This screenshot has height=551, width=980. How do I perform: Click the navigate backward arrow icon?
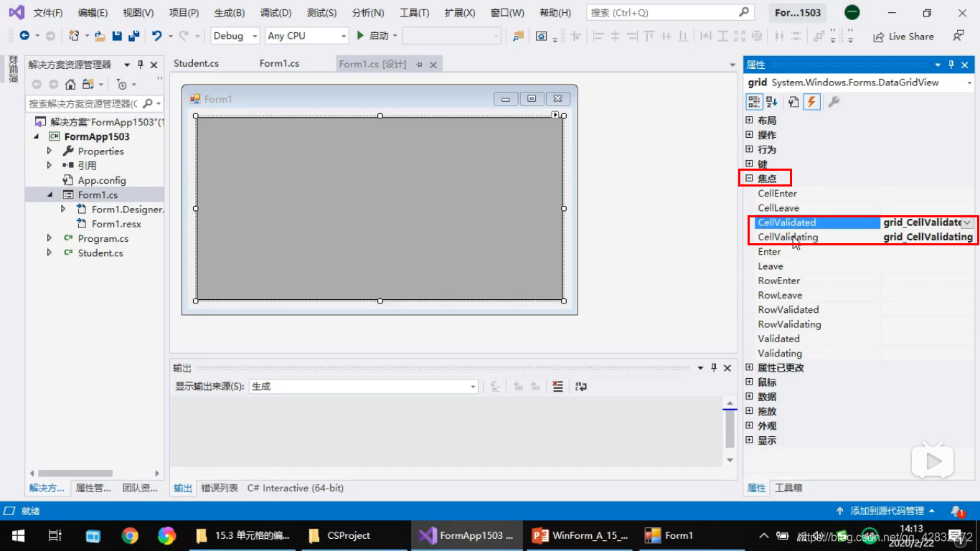24,36
